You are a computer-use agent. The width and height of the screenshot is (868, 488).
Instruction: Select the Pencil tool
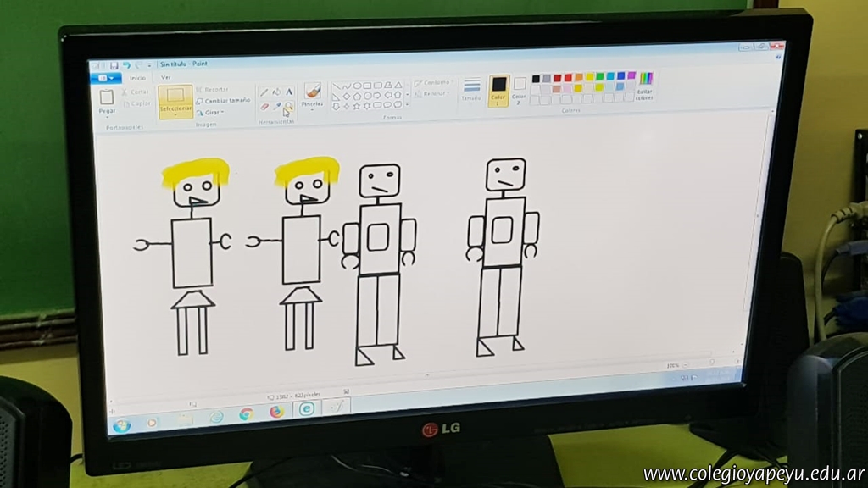tap(264, 92)
